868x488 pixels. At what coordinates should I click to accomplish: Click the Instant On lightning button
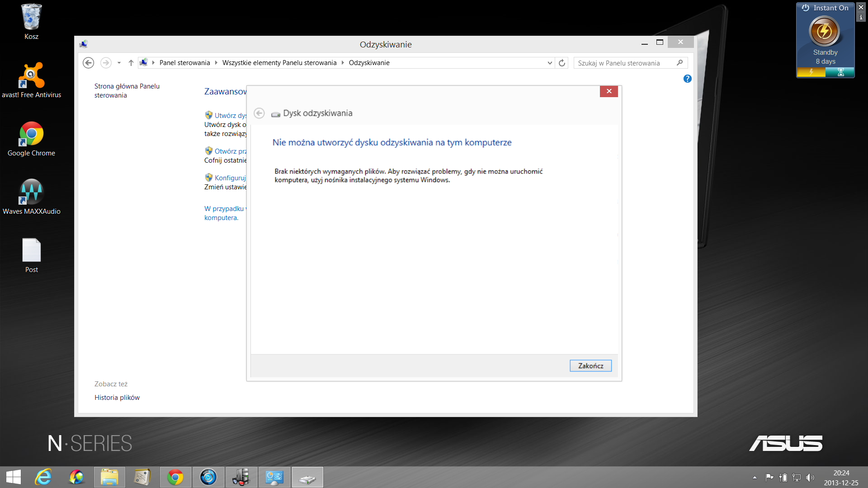click(825, 31)
